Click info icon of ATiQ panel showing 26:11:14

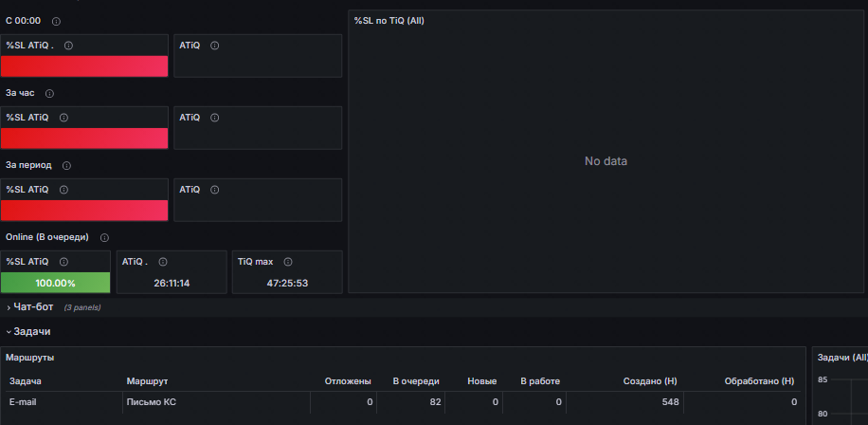163,262
